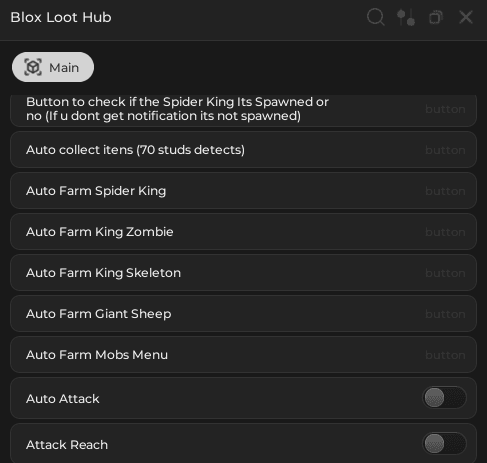
Task: Click "button" tag on Mobs Menu row
Action: pyautogui.click(x=445, y=355)
